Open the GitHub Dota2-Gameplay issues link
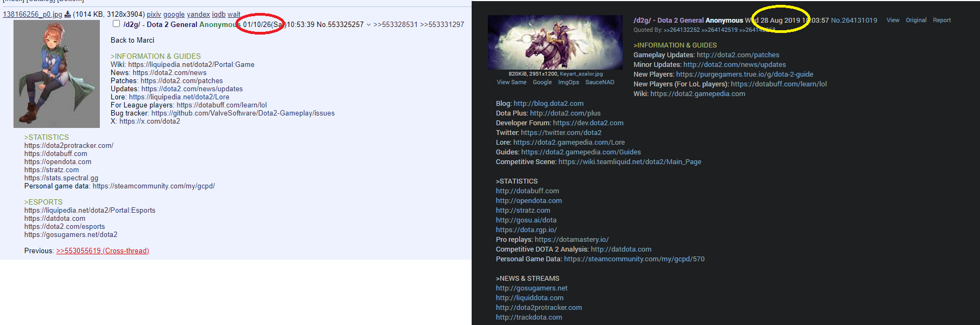 pos(243,113)
